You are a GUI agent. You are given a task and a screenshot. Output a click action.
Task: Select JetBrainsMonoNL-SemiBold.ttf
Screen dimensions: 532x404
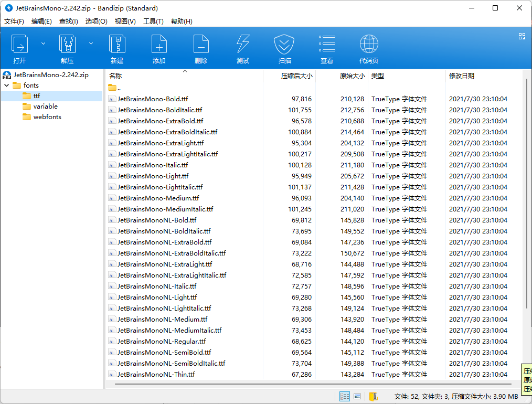[164, 352]
